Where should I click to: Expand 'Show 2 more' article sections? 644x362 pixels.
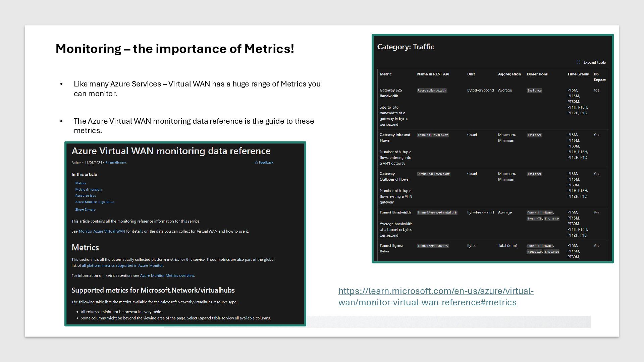[85, 210]
